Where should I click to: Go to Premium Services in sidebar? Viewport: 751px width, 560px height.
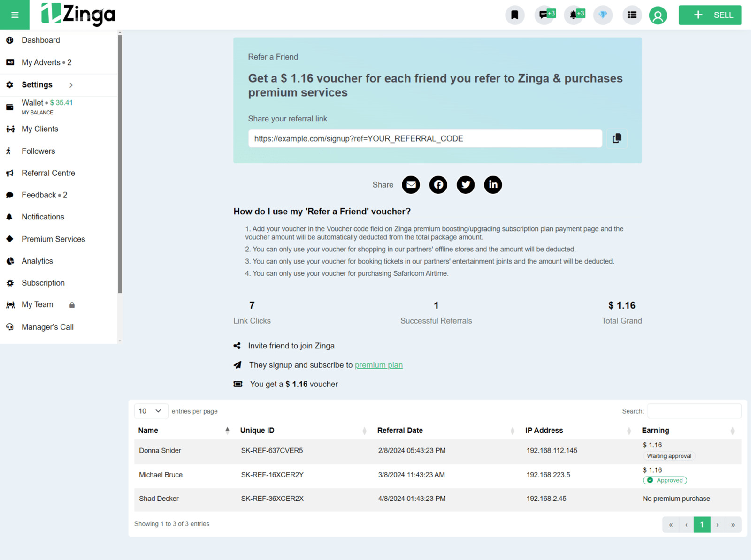(x=53, y=239)
